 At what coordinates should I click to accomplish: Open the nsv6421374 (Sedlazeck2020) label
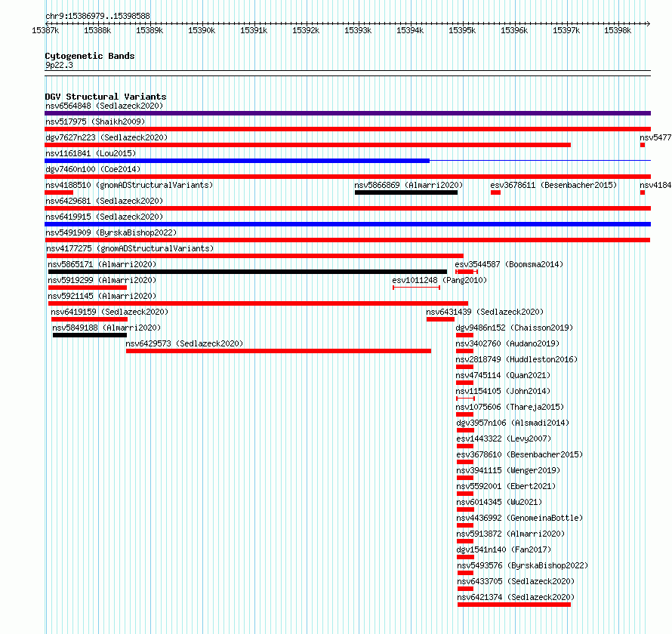point(516,597)
